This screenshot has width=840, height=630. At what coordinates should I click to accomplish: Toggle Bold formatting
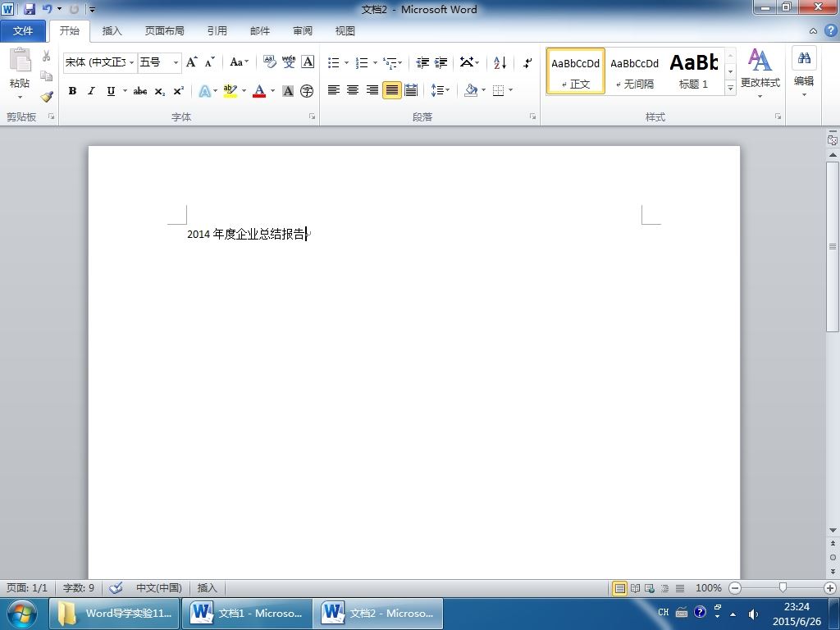[72, 91]
